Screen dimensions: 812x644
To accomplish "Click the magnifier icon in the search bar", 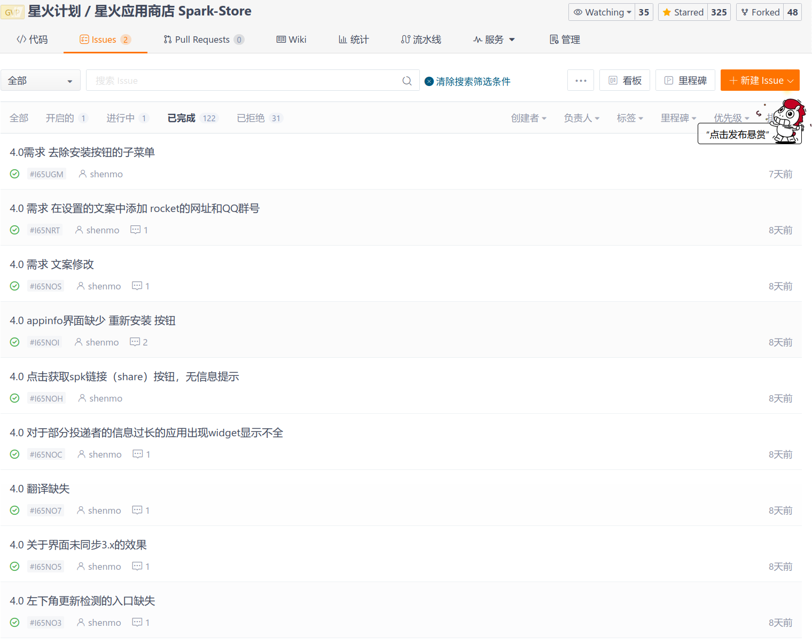I will click(x=407, y=80).
